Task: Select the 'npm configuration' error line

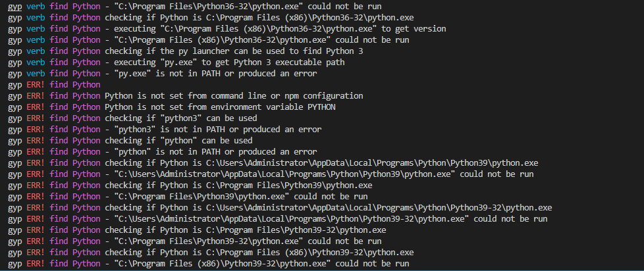Action: [x=185, y=96]
